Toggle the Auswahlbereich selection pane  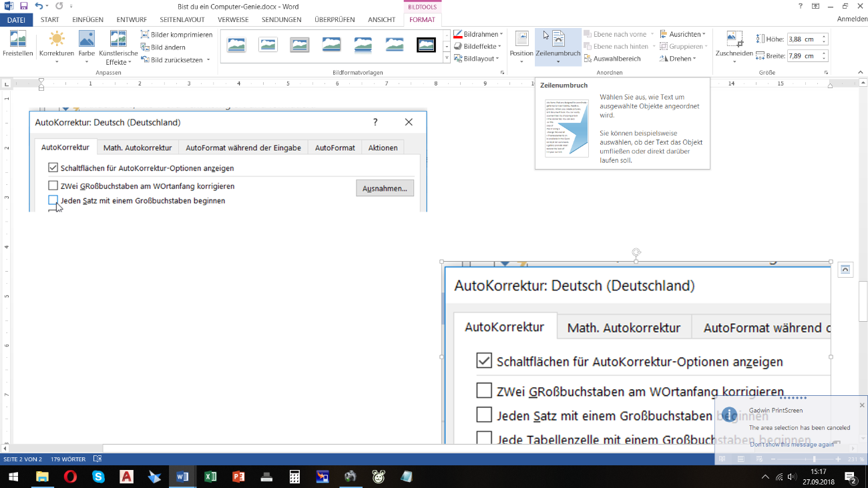[x=612, y=59]
